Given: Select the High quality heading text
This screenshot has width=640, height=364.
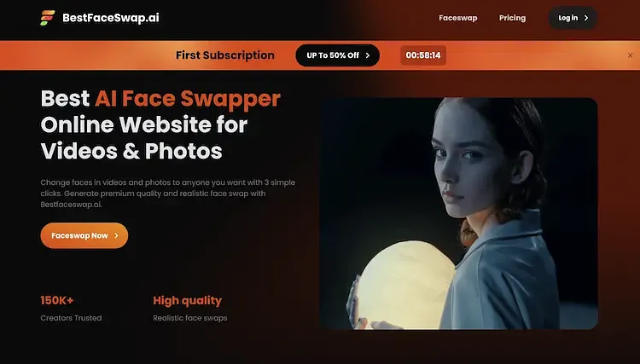Looking at the screenshot, I should pos(188,301).
